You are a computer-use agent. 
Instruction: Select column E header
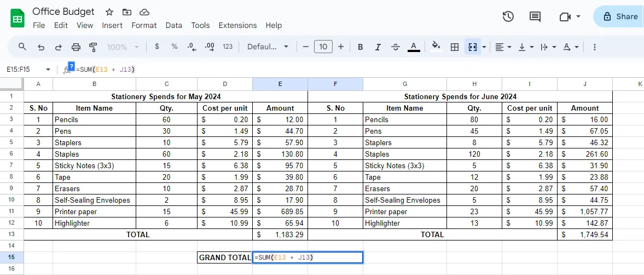tap(280, 84)
